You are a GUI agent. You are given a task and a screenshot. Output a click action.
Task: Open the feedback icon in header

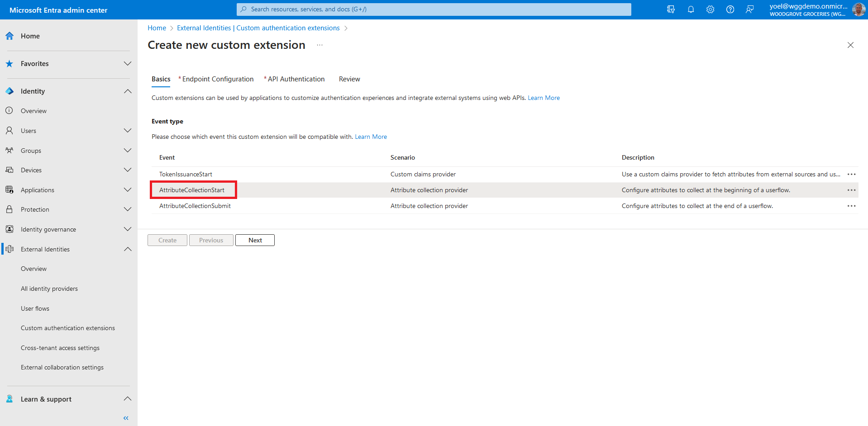(750, 9)
